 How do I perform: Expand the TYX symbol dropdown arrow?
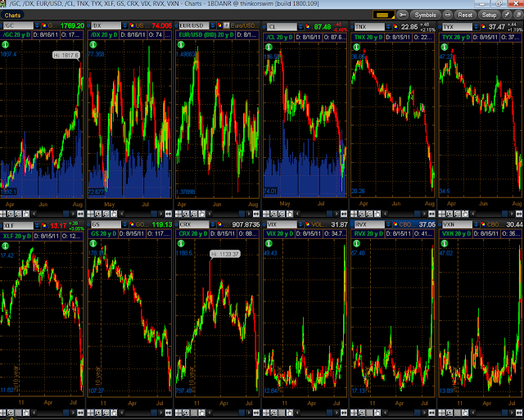[x=477, y=26]
